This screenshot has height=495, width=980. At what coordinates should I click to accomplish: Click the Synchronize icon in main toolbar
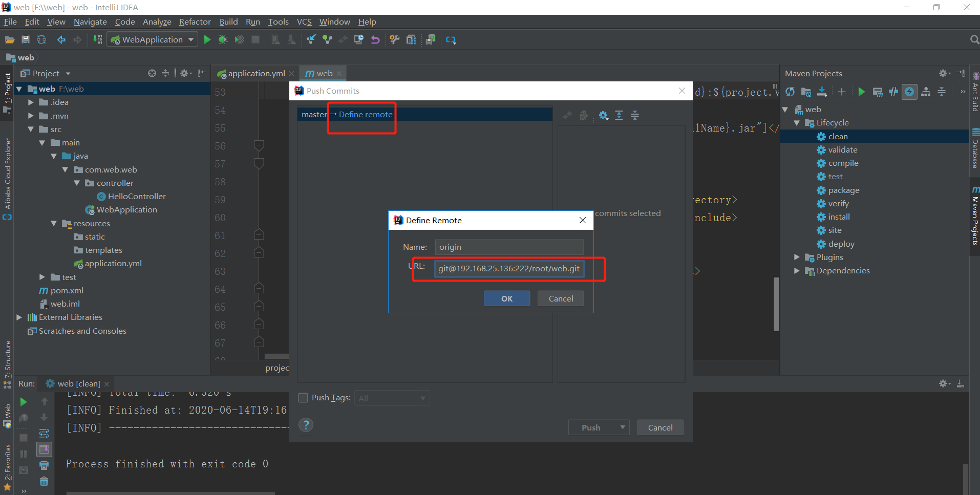pyautogui.click(x=41, y=40)
